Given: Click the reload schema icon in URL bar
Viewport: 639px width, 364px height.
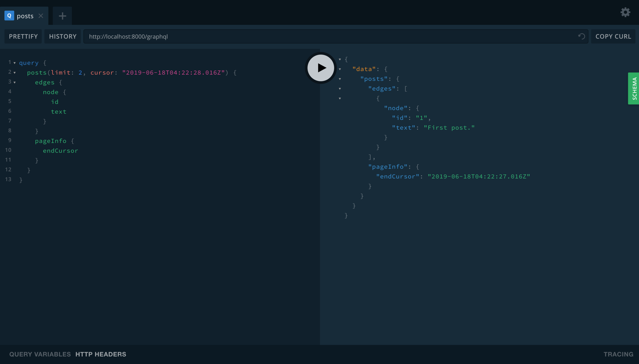Looking at the screenshot, I should pyautogui.click(x=581, y=36).
